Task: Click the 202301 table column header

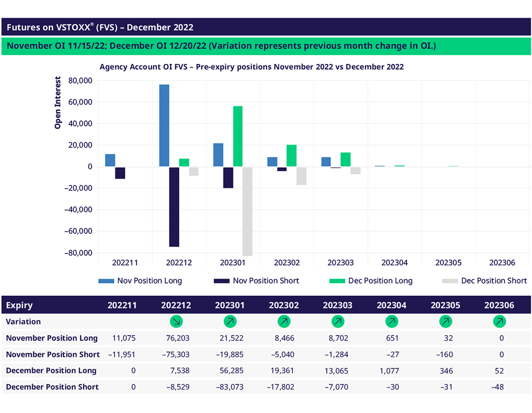Action: tap(230, 305)
